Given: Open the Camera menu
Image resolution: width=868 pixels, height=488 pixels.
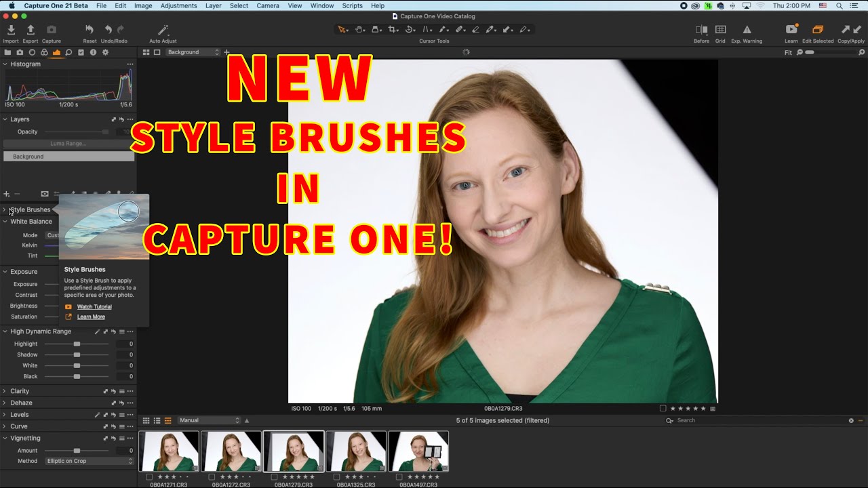Looking at the screenshot, I should coord(268,5).
